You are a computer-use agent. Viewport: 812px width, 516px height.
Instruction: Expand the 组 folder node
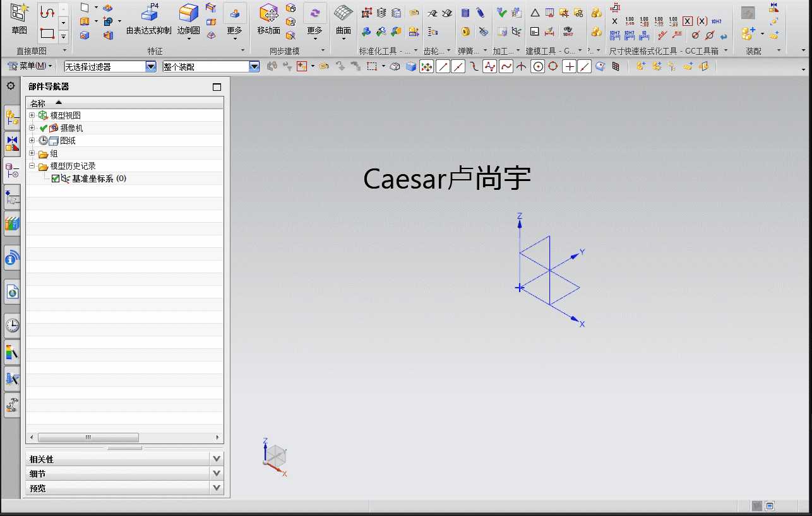click(x=32, y=153)
